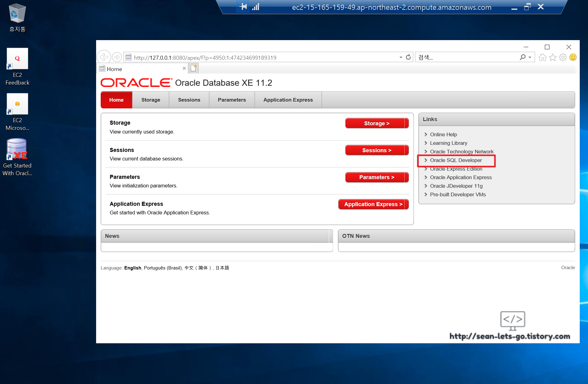Screen dimensions: 588x384
Task: Open browser settings gear icon
Action: [x=563, y=57]
